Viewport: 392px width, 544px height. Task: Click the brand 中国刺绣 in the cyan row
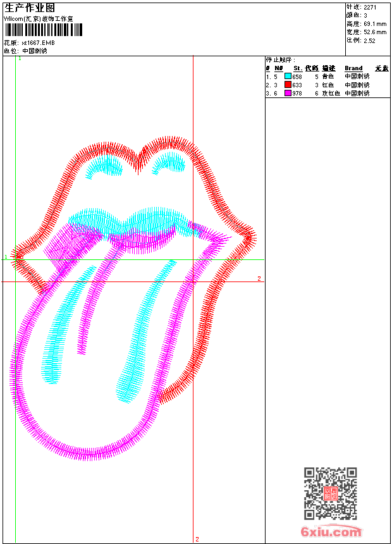[357, 77]
